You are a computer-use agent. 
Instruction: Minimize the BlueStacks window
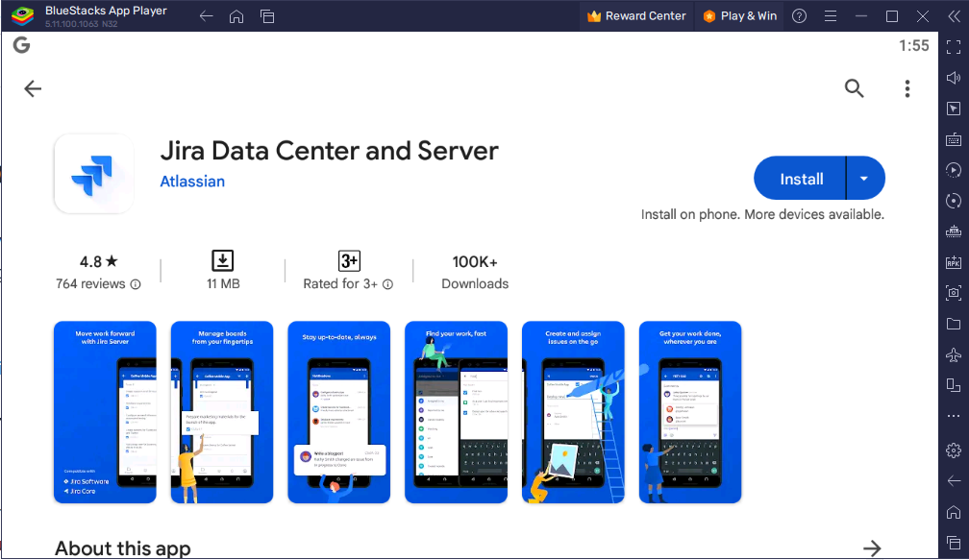[x=861, y=16]
